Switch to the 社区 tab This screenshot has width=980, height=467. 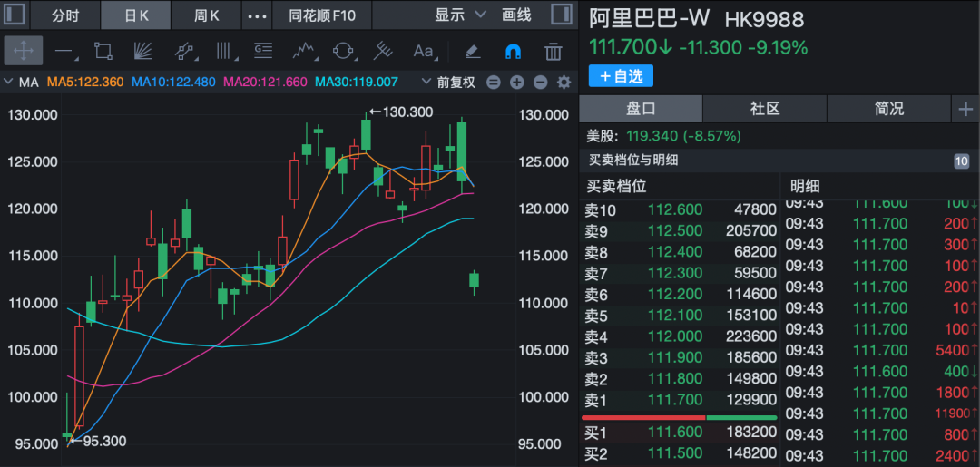[x=765, y=109]
